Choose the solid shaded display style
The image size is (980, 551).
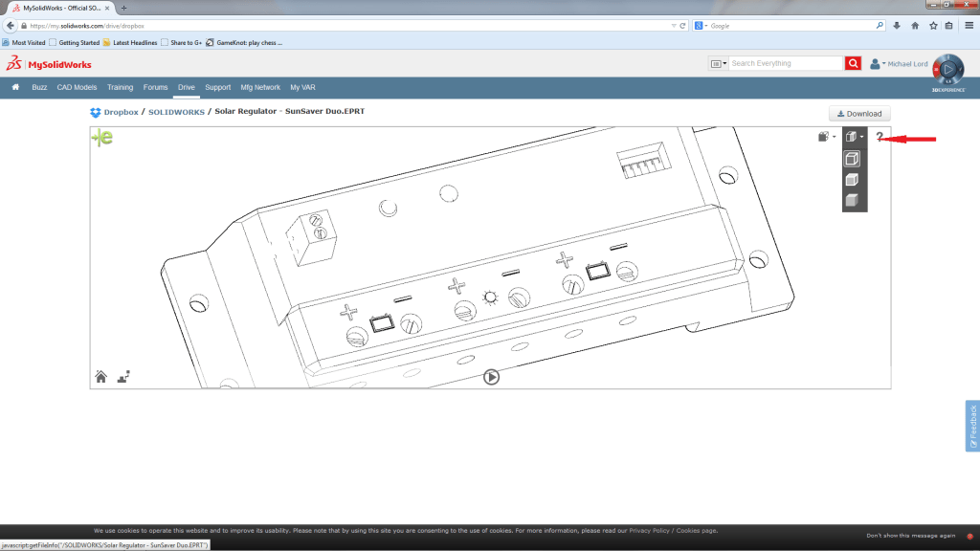851,201
